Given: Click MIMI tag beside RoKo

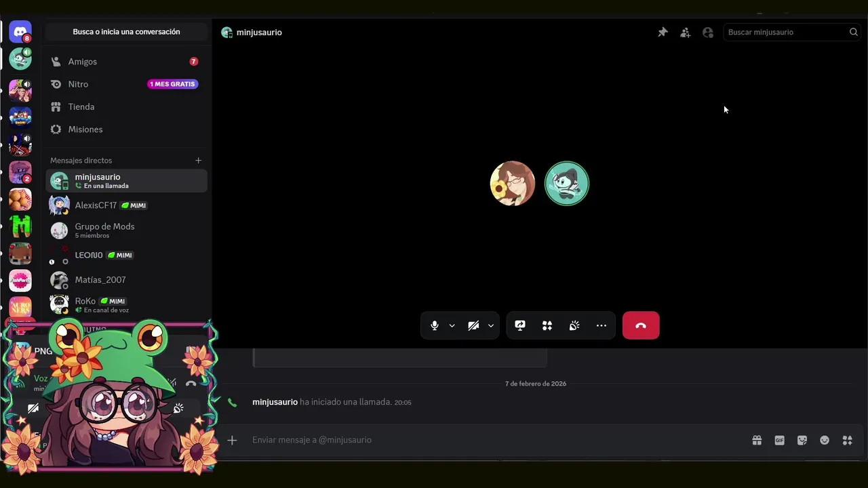Looking at the screenshot, I should pos(114,301).
